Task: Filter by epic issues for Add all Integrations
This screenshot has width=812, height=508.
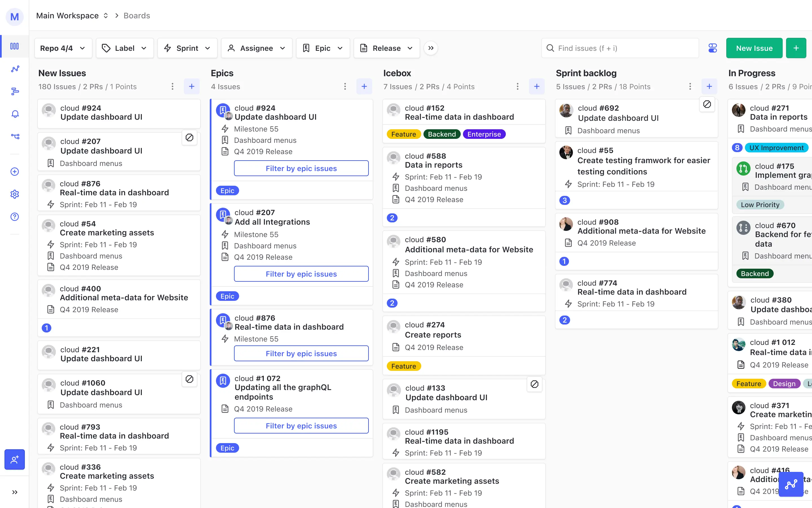Action: tap(301, 274)
